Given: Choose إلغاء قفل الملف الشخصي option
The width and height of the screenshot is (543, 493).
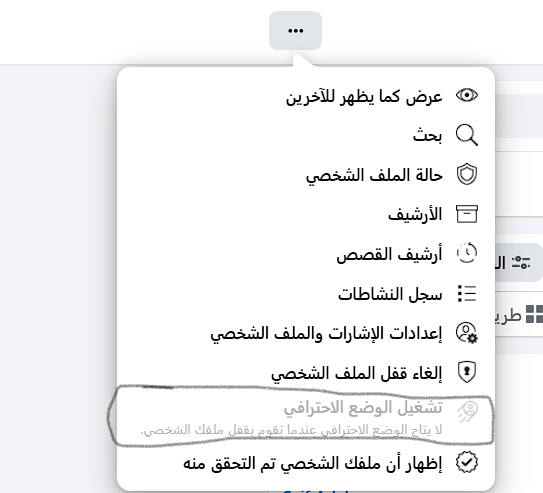Looking at the screenshot, I should [x=306, y=373].
